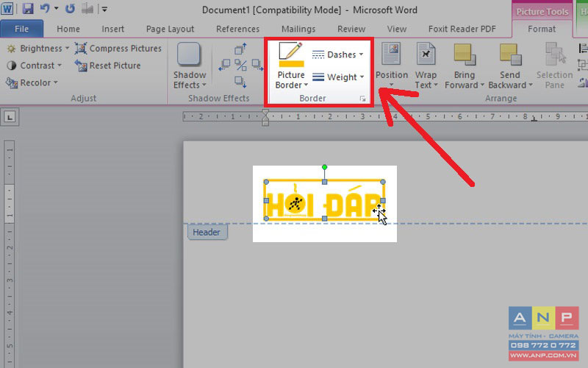Click the tab stop selector left of ruler
This screenshot has width=588, height=368.
pos(10,117)
